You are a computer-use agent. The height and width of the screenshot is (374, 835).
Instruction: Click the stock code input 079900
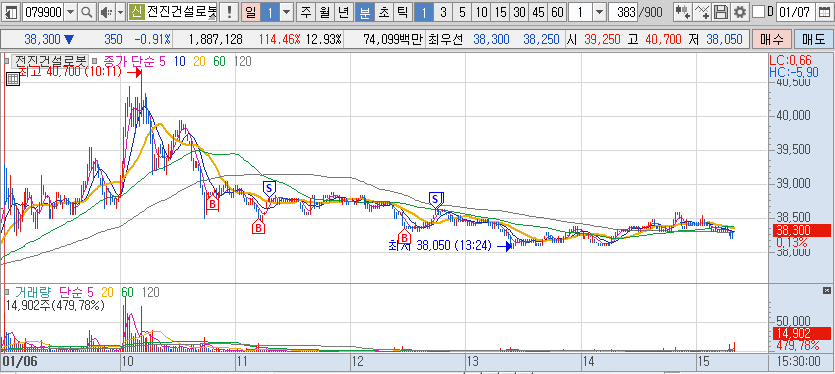tap(43, 12)
